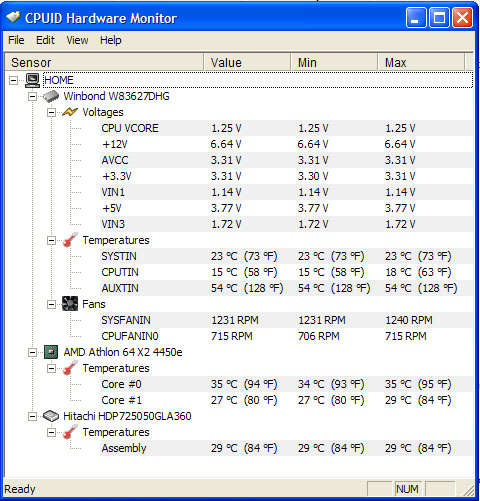
Task: Collapse the AMD Athlon 64 X2 node
Action: tap(32, 352)
